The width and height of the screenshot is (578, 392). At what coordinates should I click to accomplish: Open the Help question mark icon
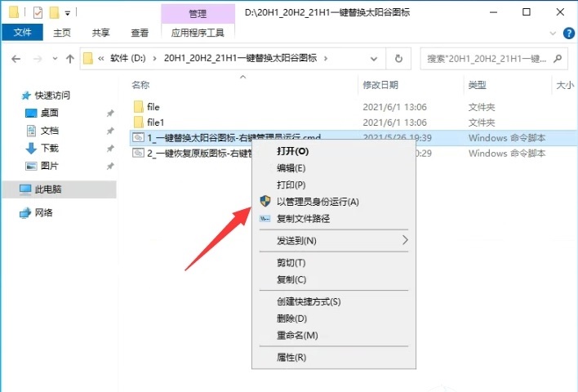[x=569, y=33]
